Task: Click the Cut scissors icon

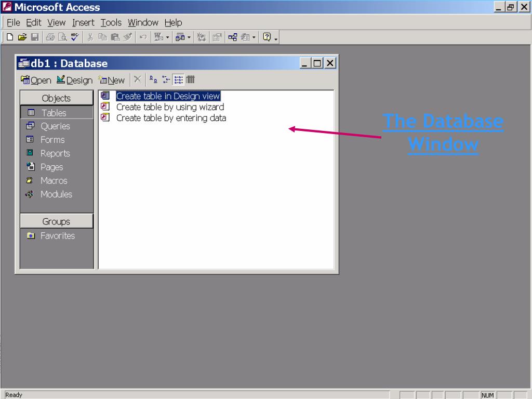Action: (90, 37)
